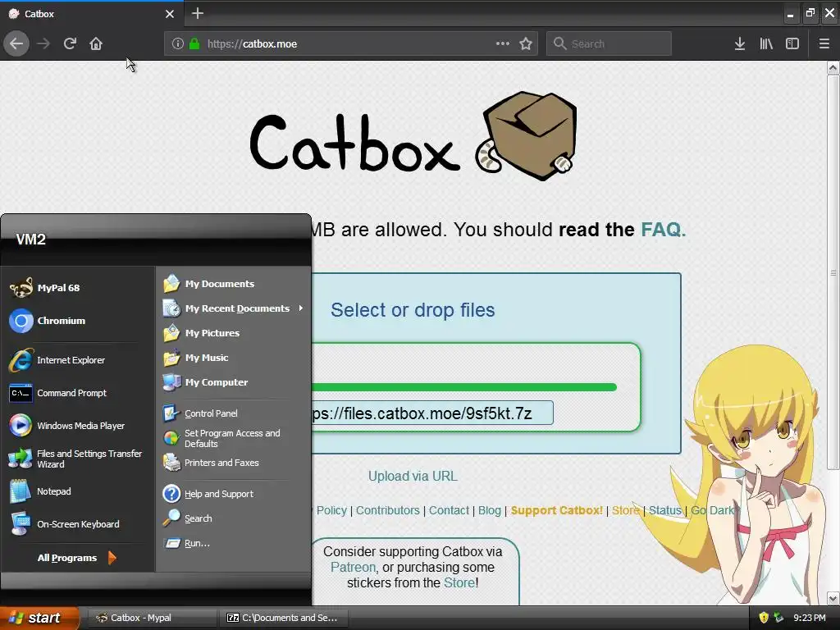Switch to Catbox - Mypal taskbar item
The height and width of the screenshot is (630, 840).
(x=151, y=618)
